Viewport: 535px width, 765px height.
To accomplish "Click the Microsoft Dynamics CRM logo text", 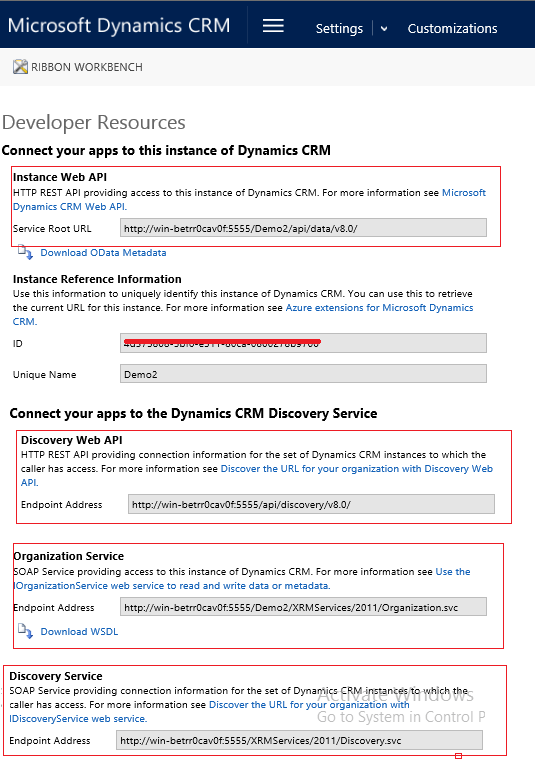I will tap(119, 25).
